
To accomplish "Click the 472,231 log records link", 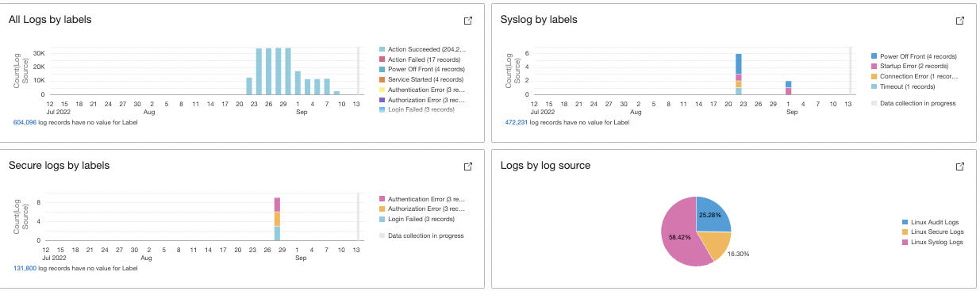I will [x=517, y=122].
